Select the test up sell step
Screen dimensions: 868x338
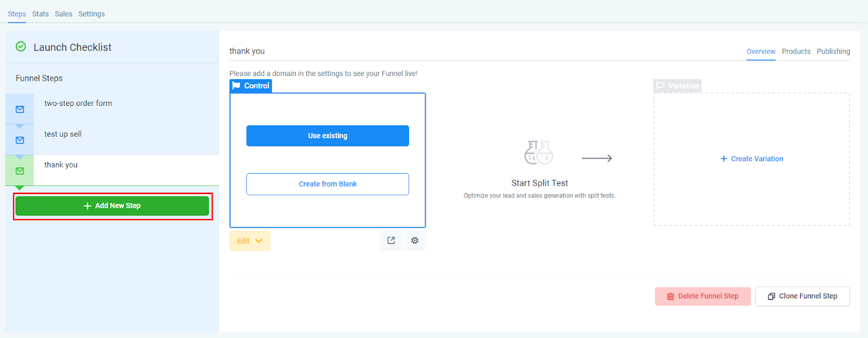pyautogui.click(x=112, y=139)
